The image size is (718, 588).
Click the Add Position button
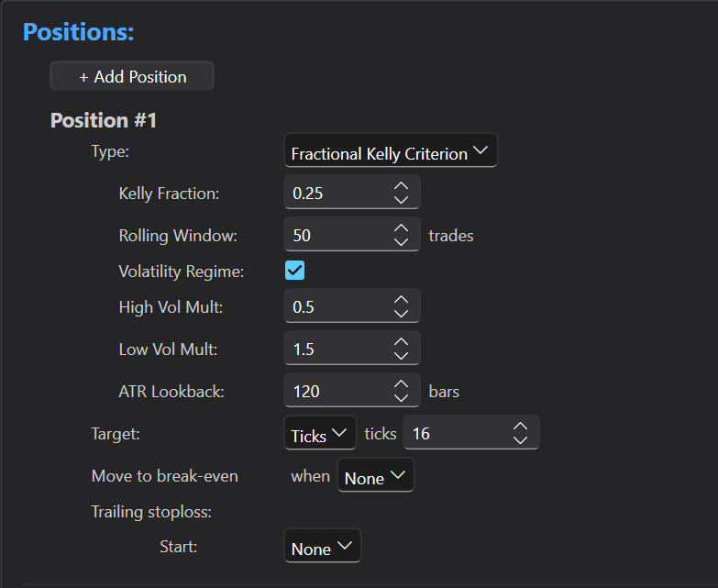click(x=132, y=76)
